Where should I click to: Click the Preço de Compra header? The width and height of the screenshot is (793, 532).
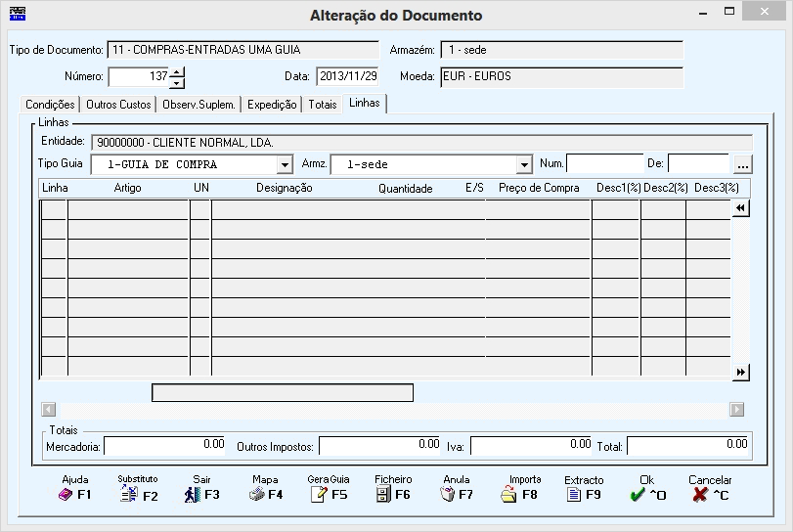(x=539, y=188)
